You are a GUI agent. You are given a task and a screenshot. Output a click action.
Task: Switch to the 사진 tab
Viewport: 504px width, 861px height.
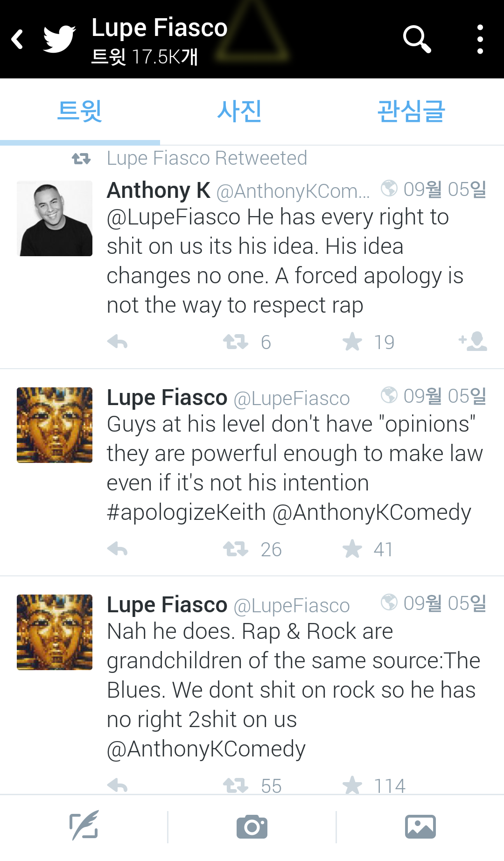(x=239, y=112)
